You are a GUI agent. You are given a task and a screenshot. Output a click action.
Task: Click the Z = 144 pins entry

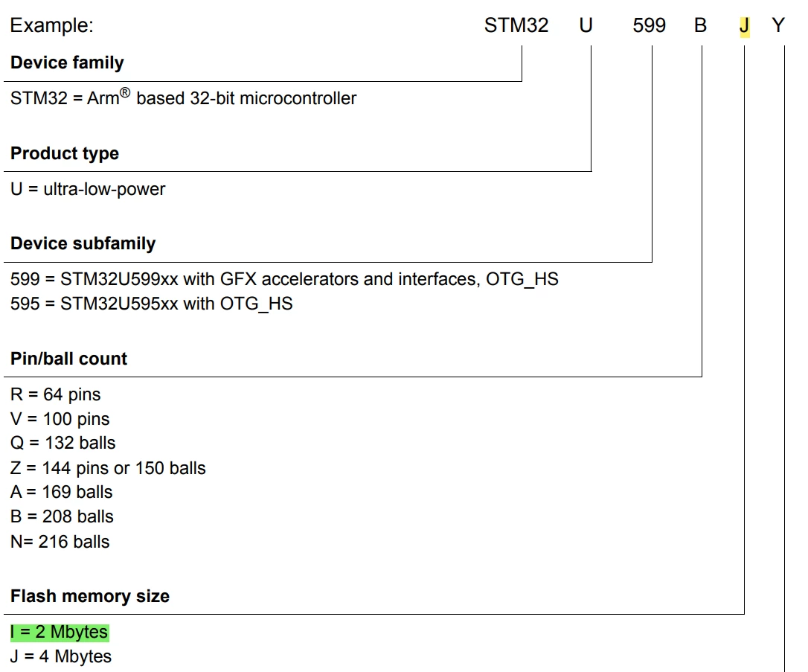pyautogui.click(x=108, y=468)
